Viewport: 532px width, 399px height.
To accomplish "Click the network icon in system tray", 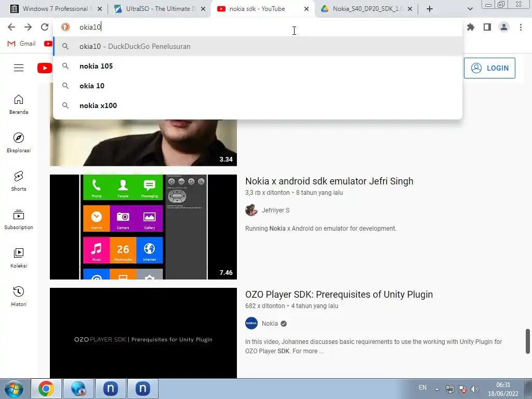I will (x=449, y=389).
